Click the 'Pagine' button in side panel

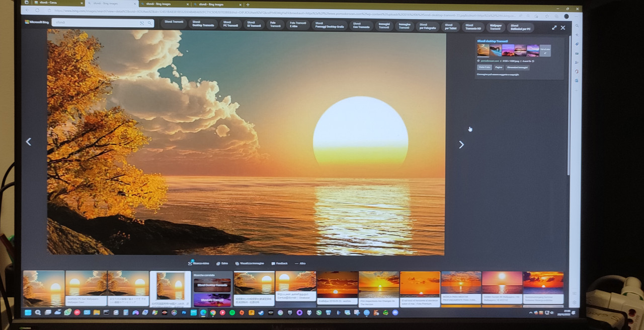click(499, 67)
